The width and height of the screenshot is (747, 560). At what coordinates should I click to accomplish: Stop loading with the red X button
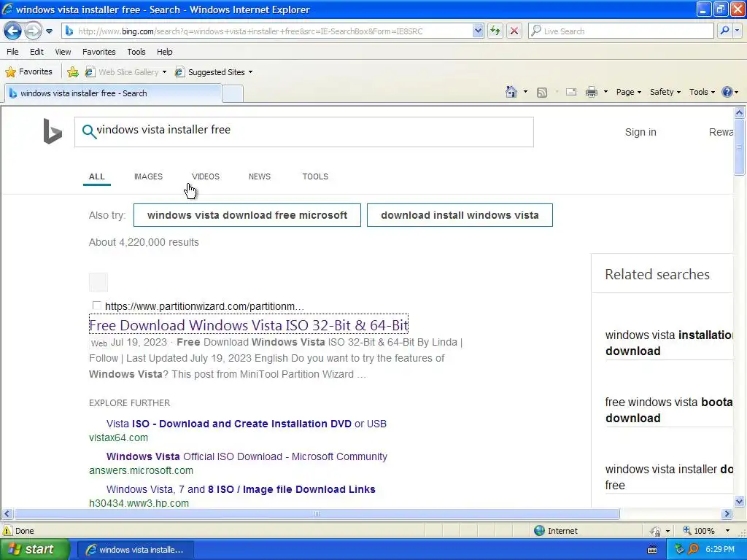514,31
